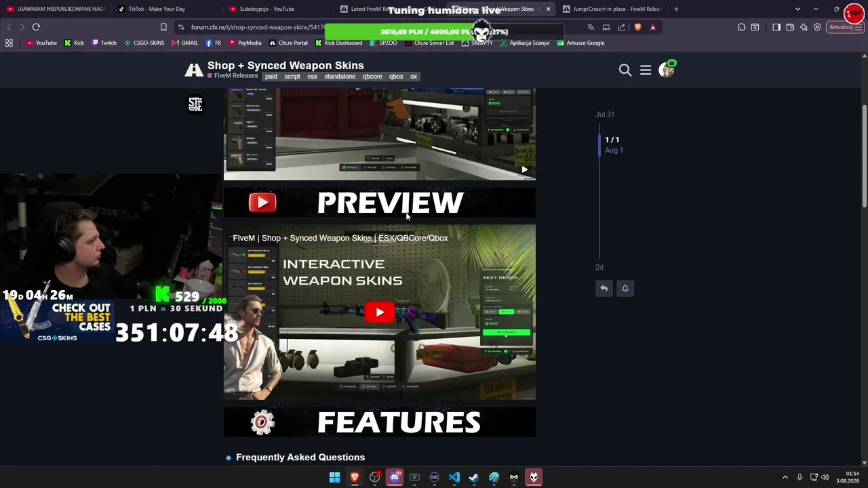868x488 pixels.
Task: Click the 'ox' topic tag
Action: pyautogui.click(x=414, y=77)
